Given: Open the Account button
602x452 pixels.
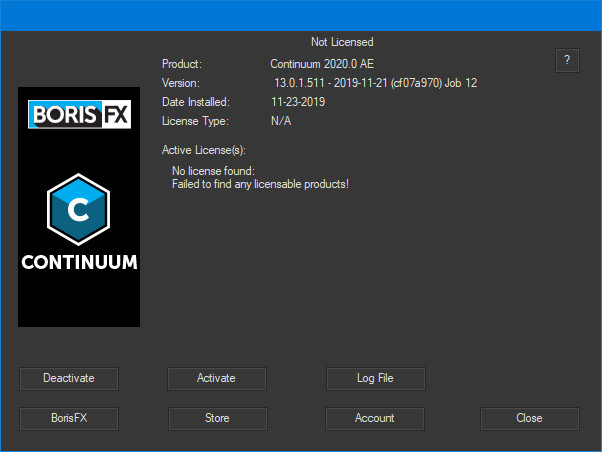Looking at the screenshot, I should pyautogui.click(x=375, y=419).
